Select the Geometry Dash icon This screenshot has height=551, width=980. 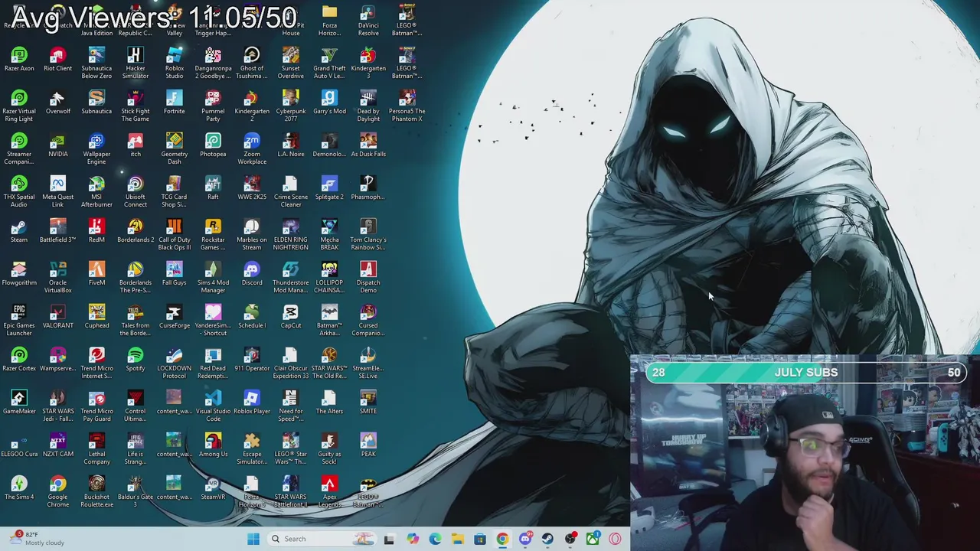pyautogui.click(x=175, y=149)
